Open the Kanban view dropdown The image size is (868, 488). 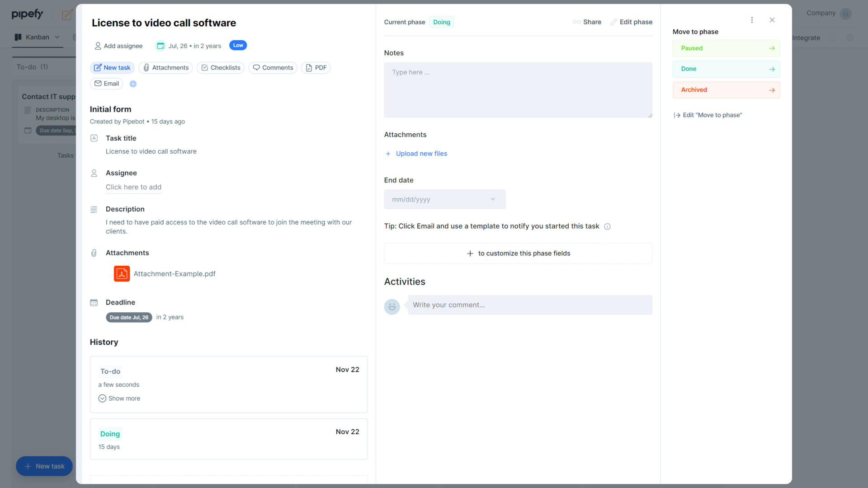click(57, 37)
